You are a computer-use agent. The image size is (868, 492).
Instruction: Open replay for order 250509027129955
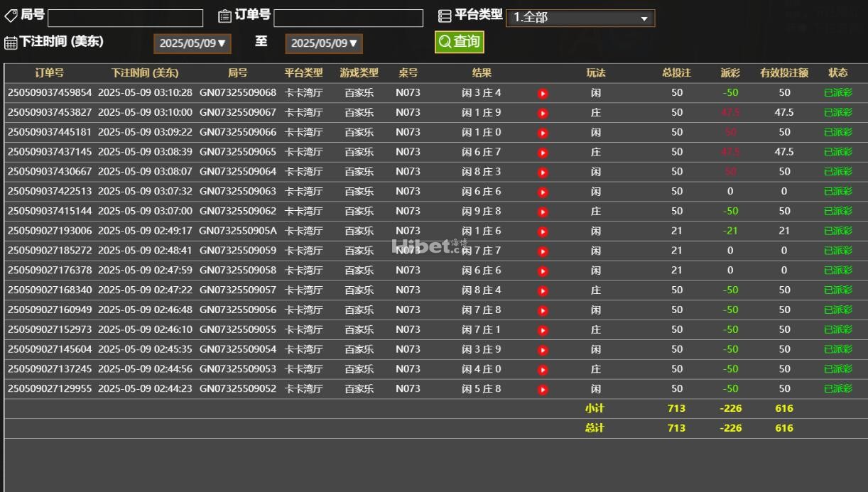[x=543, y=389]
